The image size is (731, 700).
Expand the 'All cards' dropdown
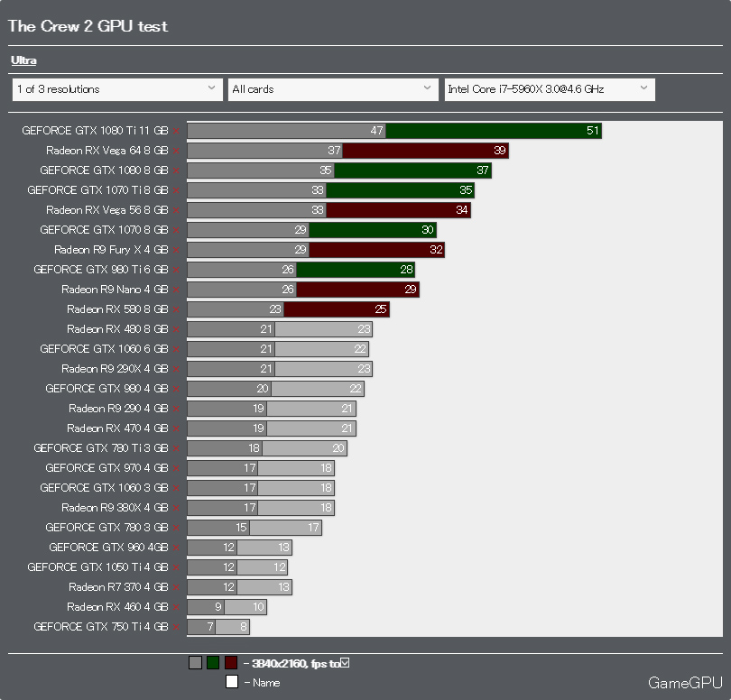[x=333, y=89]
